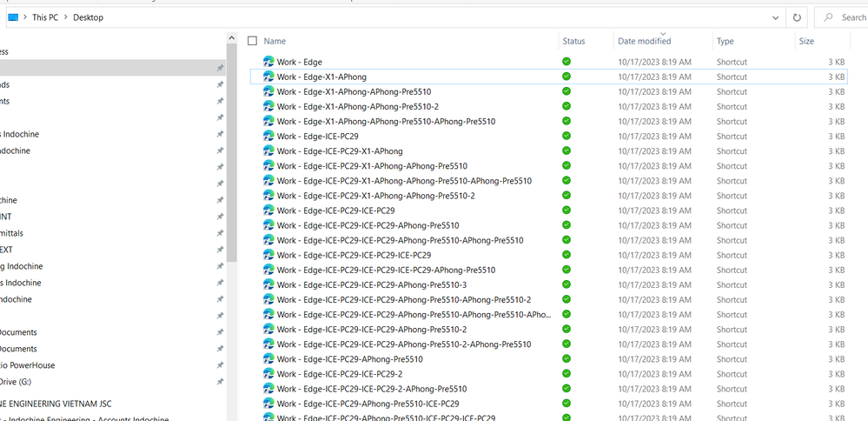This screenshot has height=421, width=868.
Task: Click icon of "Work - Edge-ICE-PC29-APhong-Pre5510"
Action: coord(269,359)
